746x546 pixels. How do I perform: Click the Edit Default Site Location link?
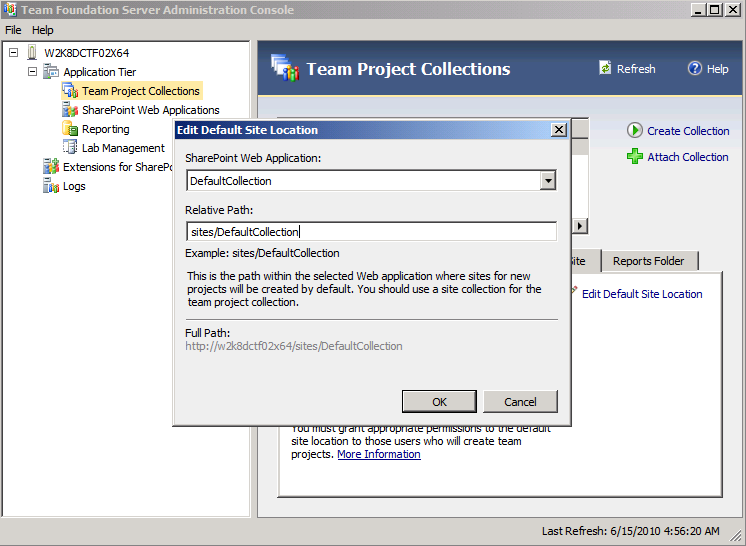pos(642,294)
